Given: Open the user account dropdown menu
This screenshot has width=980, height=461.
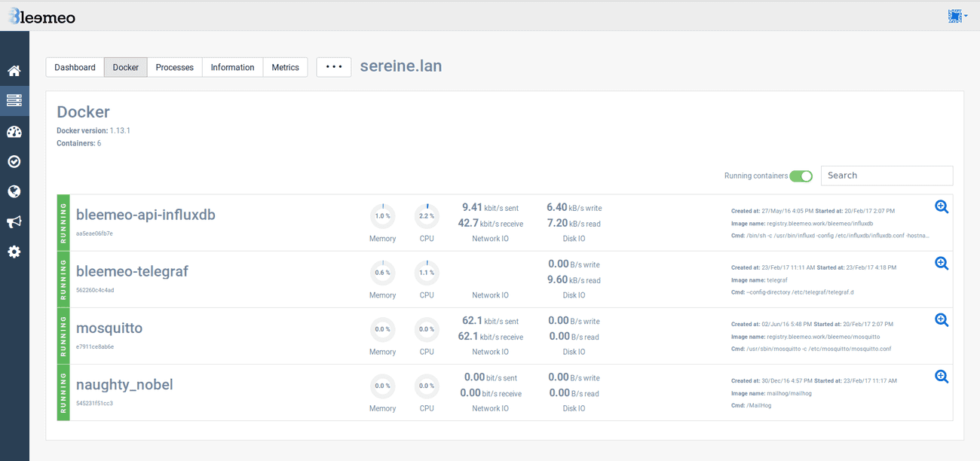Looking at the screenshot, I should (x=957, y=16).
